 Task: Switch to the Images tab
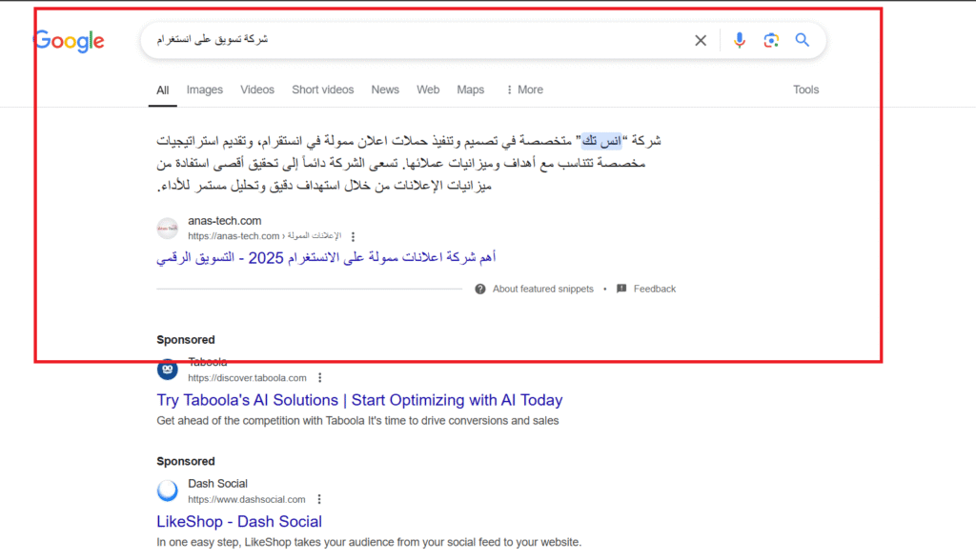pos(205,90)
